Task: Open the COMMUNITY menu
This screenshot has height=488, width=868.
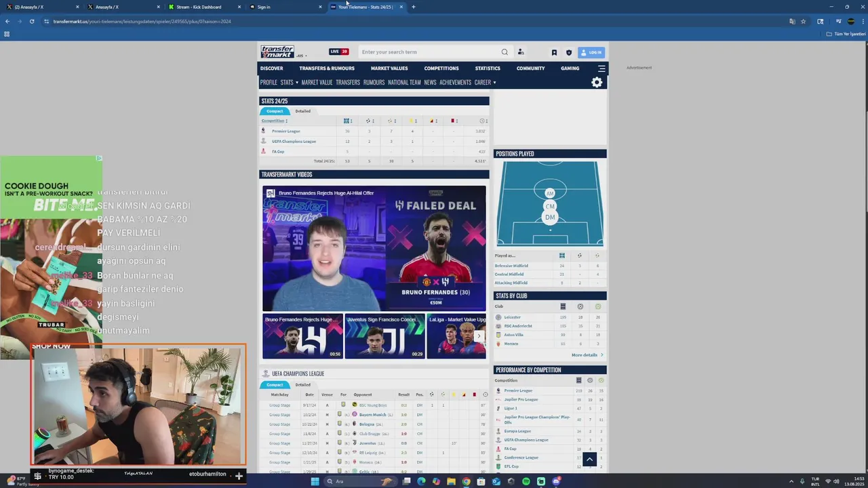Action: pyautogui.click(x=530, y=68)
